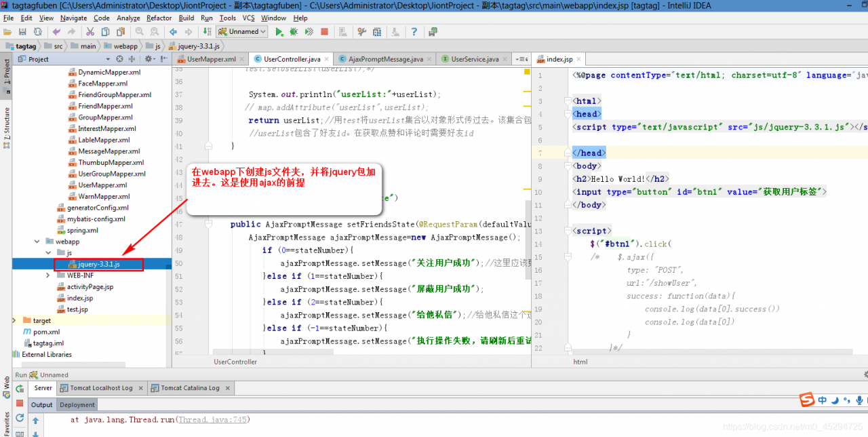
Task: Click the Sogou input method S icon
Action: click(x=806, y=400)
